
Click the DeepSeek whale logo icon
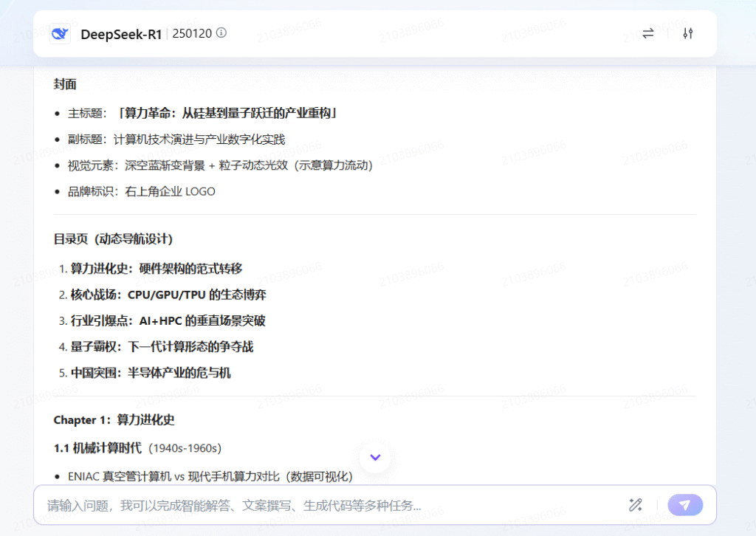point(58,33)
